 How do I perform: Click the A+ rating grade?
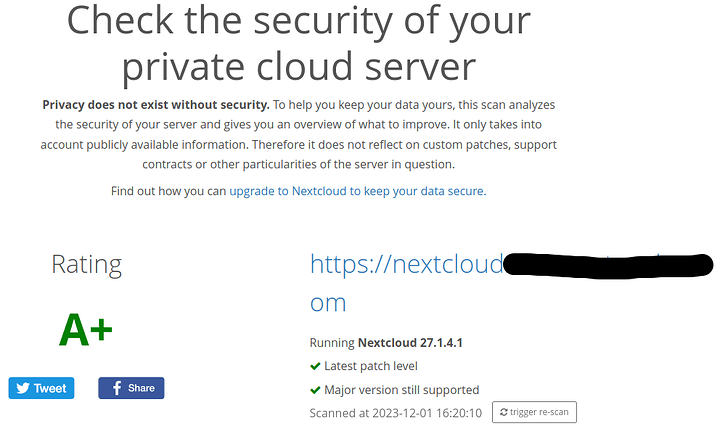coord(86,330)
